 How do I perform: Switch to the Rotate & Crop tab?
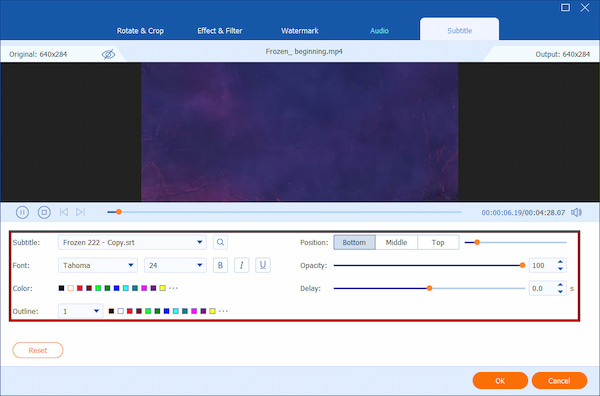pos(140,31)
